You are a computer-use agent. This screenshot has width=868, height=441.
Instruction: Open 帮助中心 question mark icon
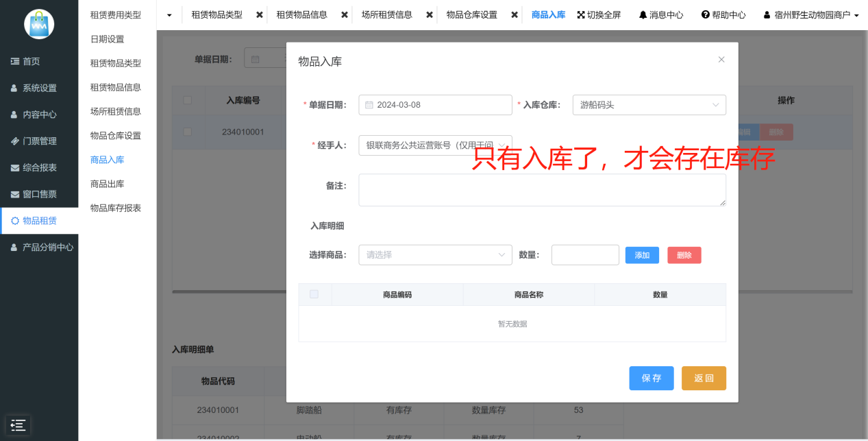(x=705, y=14)
